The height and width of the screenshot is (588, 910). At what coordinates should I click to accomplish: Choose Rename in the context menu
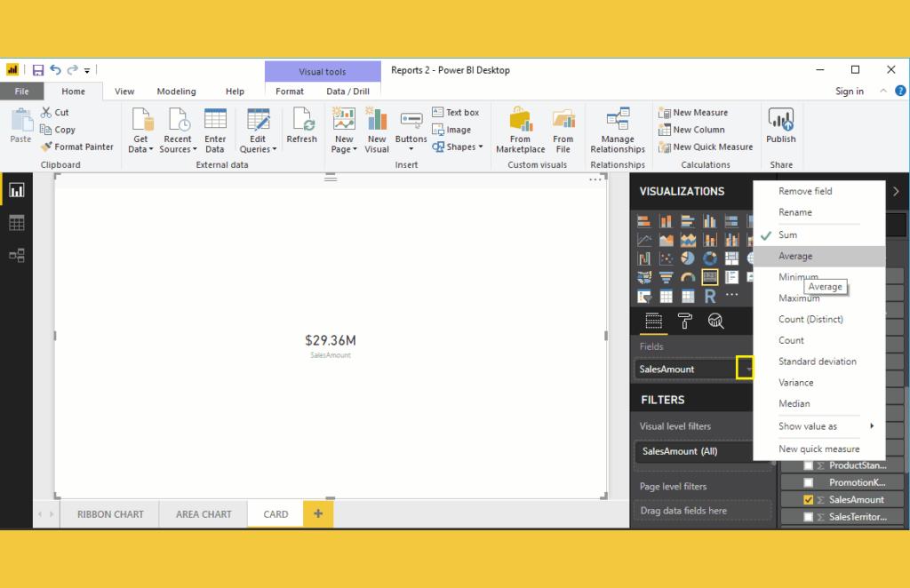point(818,212)
